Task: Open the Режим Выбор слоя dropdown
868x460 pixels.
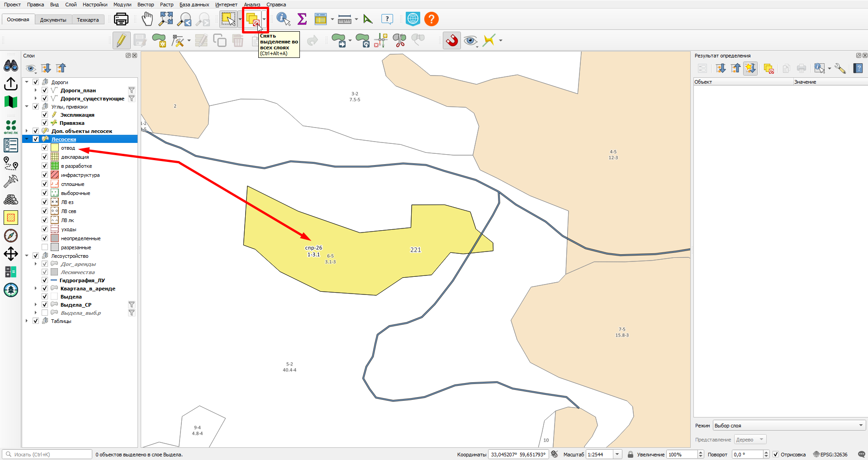Action: (789, 426)
